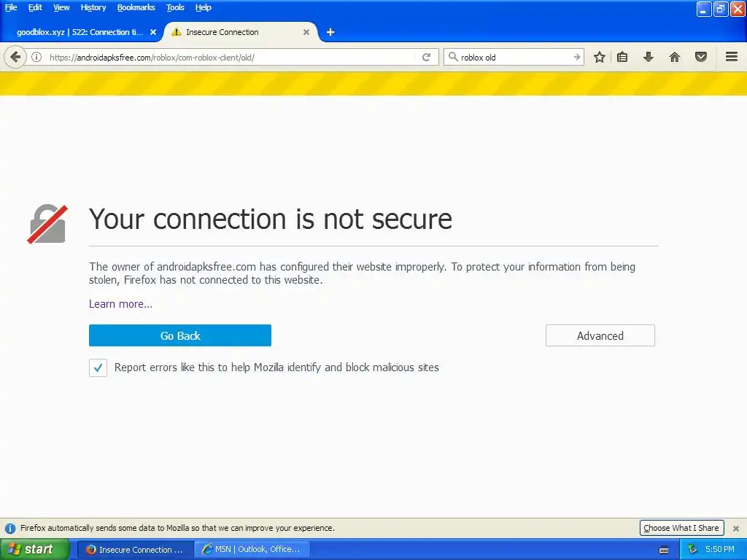The width and height of the screenshot is (747, 560).
Task: Click the info icon in notification bar
Action: pyautogui.click(x=10, y=528)
